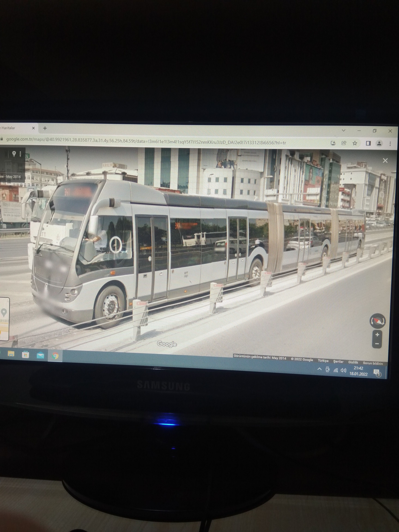Click the share page icon in address bar
The height and width of the screenshot is (532, 399).
point(344,143)
